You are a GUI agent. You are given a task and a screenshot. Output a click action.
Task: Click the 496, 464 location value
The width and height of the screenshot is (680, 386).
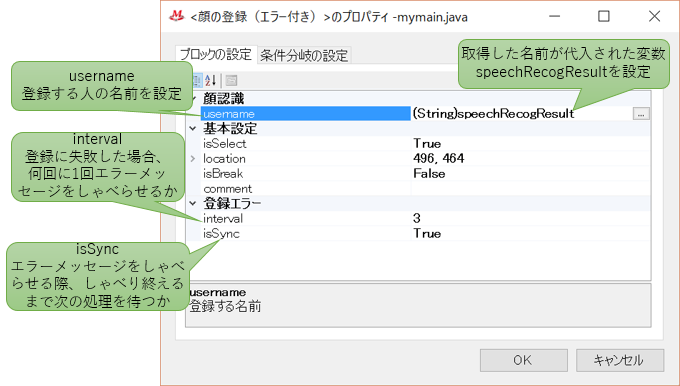[438, 158]
